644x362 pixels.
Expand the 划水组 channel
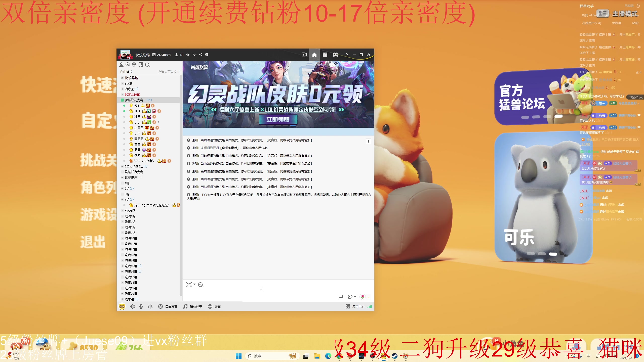click(x=122, y=299)
